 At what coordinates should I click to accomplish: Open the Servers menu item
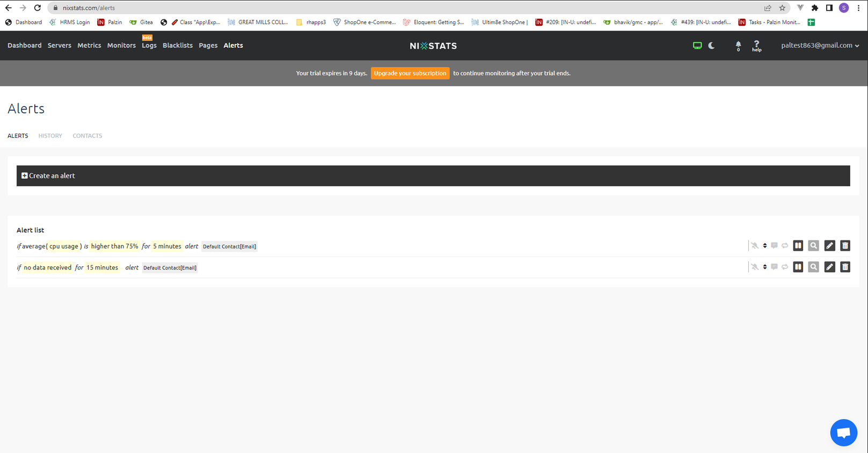[59, 46]
